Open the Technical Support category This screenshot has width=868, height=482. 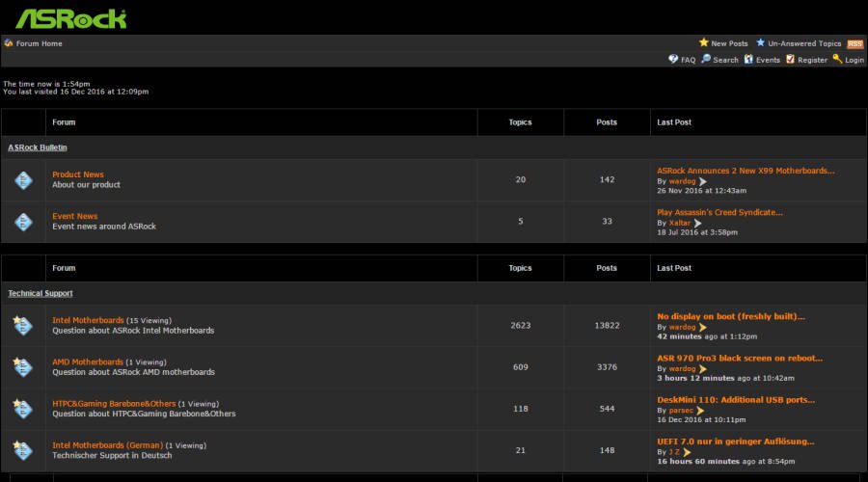(x=41, y=293)
